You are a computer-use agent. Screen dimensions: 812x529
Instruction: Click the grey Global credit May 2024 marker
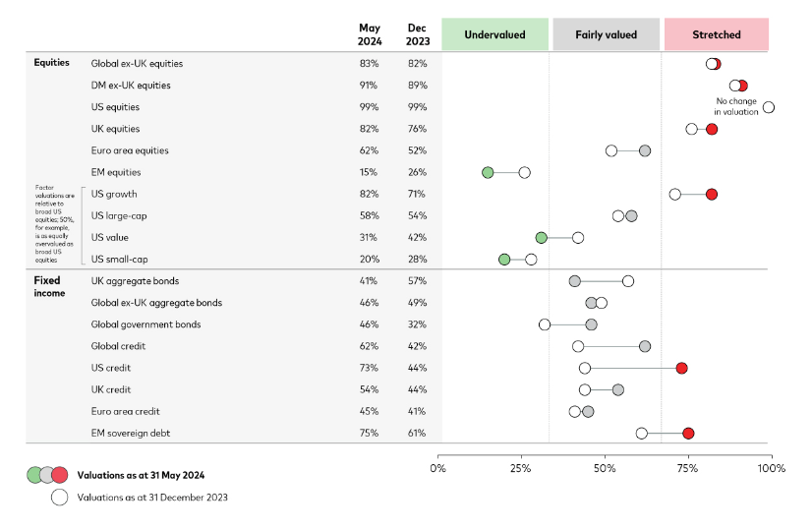click(x=645, y=346)
